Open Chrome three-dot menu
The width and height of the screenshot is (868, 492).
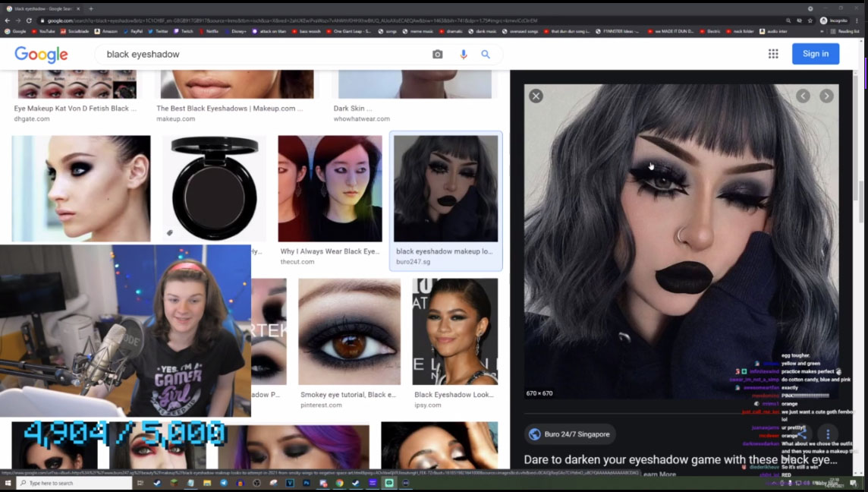(x=857, y=20)
